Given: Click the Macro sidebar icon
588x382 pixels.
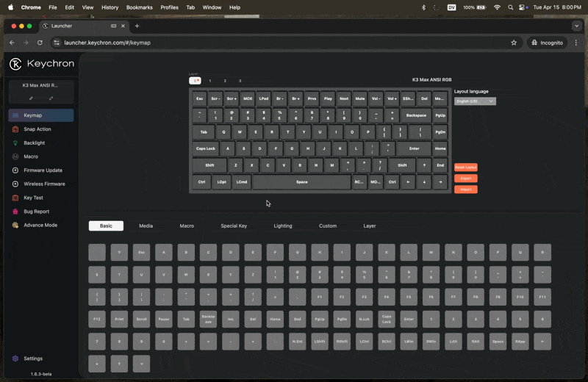Looking at the screenshot, I should 15,156.
